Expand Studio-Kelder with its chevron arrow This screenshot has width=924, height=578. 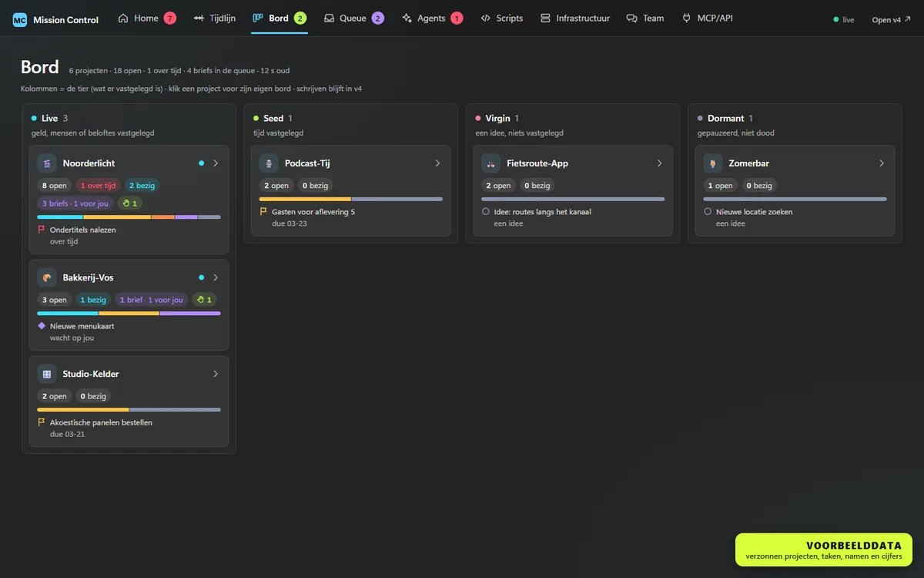pyautogui.click(x=216, y=374)
